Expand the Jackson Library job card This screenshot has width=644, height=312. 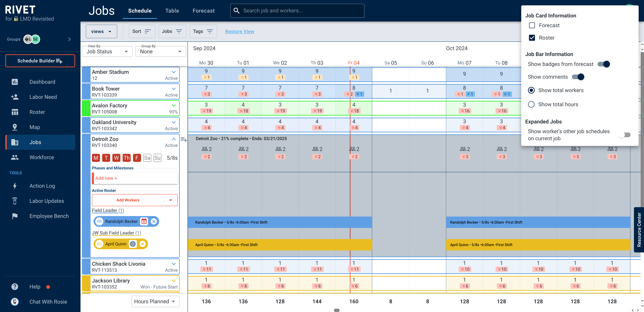point(174,280)
